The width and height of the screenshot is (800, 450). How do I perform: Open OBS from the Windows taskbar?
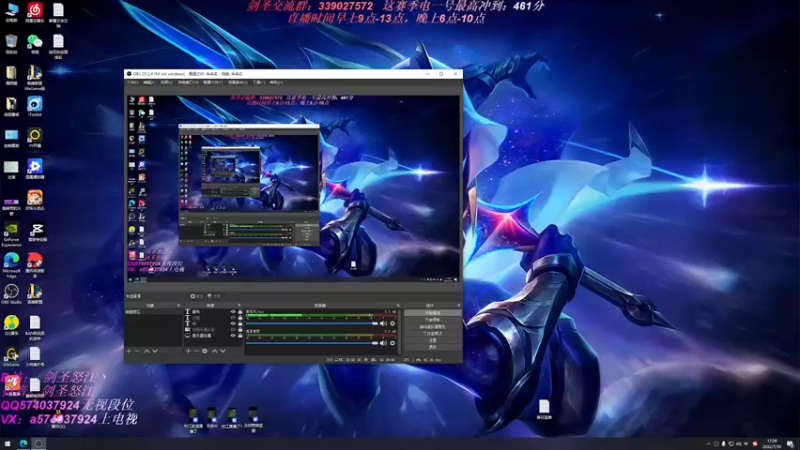38,443
